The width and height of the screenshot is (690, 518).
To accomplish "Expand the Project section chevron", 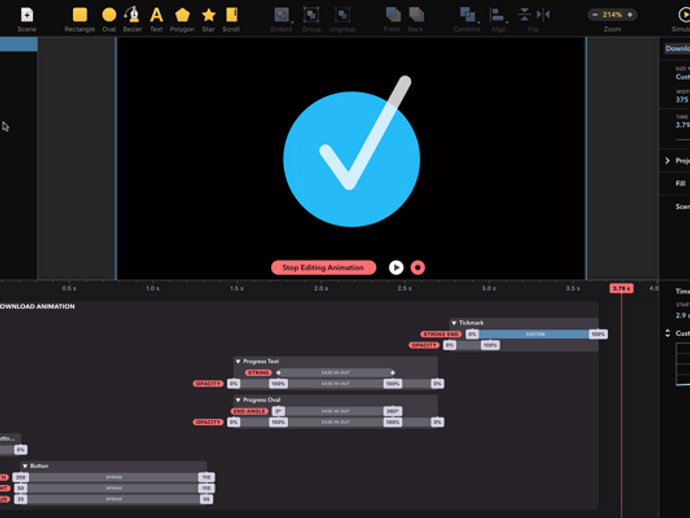I will tap(668, 161).
